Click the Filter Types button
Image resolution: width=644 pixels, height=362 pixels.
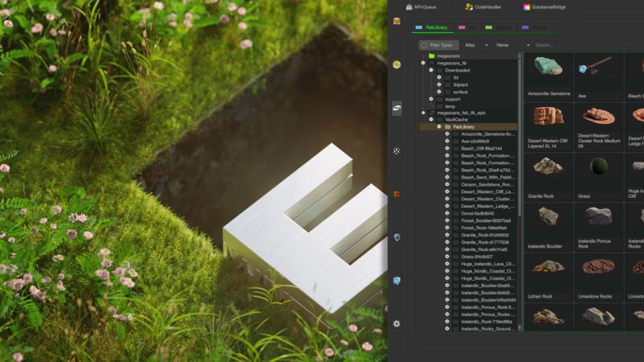(438, 45)
